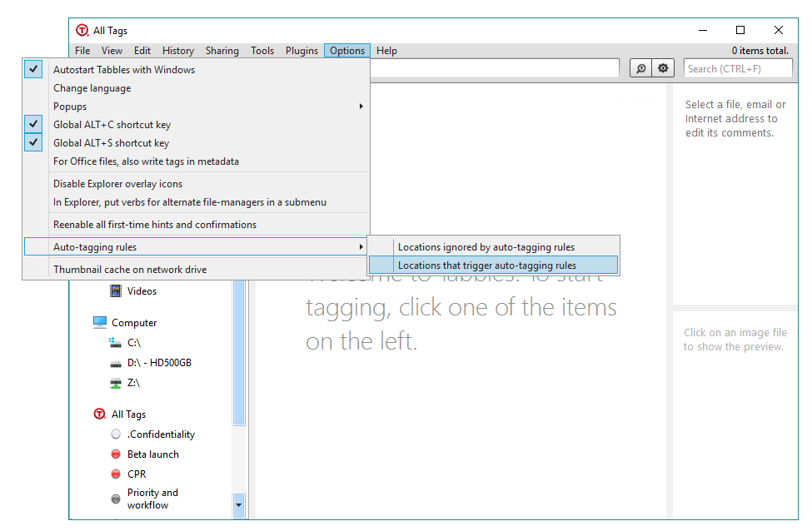Open the History menu
This screenshot has width=812, height=531.
click(178, 51)
